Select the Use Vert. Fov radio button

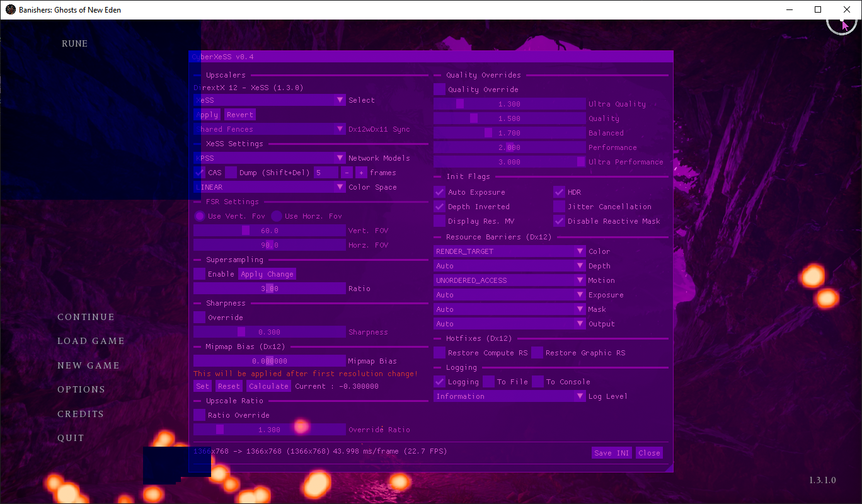[199, 216]
